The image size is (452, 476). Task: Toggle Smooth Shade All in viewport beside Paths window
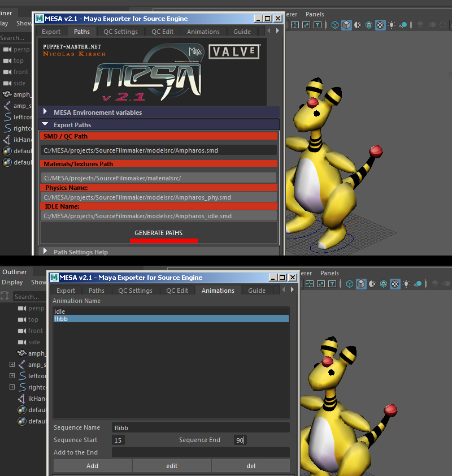(x=346, y=25)
